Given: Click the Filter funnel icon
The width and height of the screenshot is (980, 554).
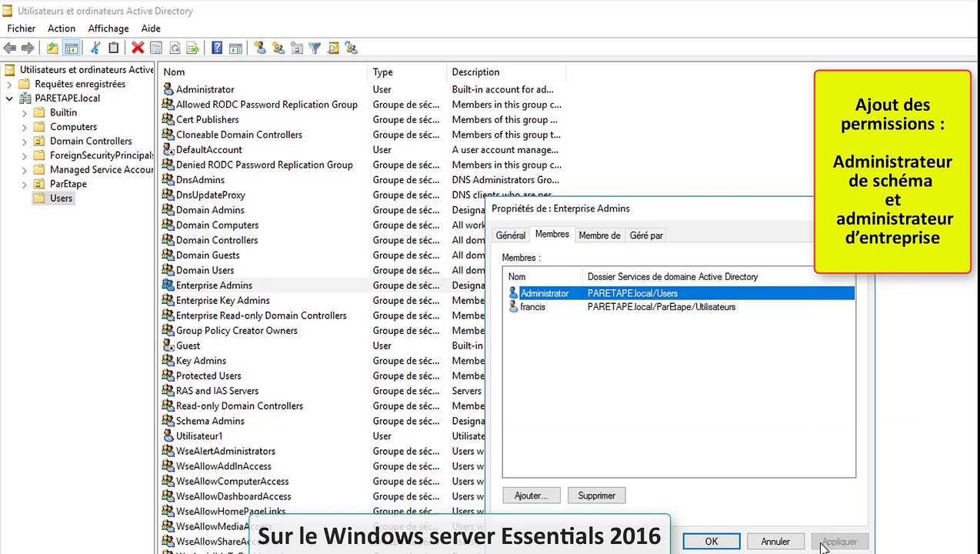Looking at the screenshot, I should click(315, 48).
